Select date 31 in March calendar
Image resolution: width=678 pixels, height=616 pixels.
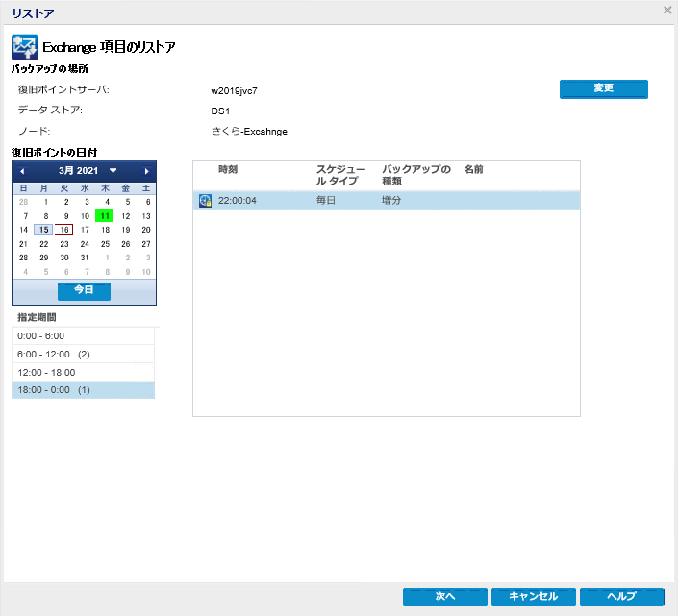pyautogui.click(x=85, y=258)
